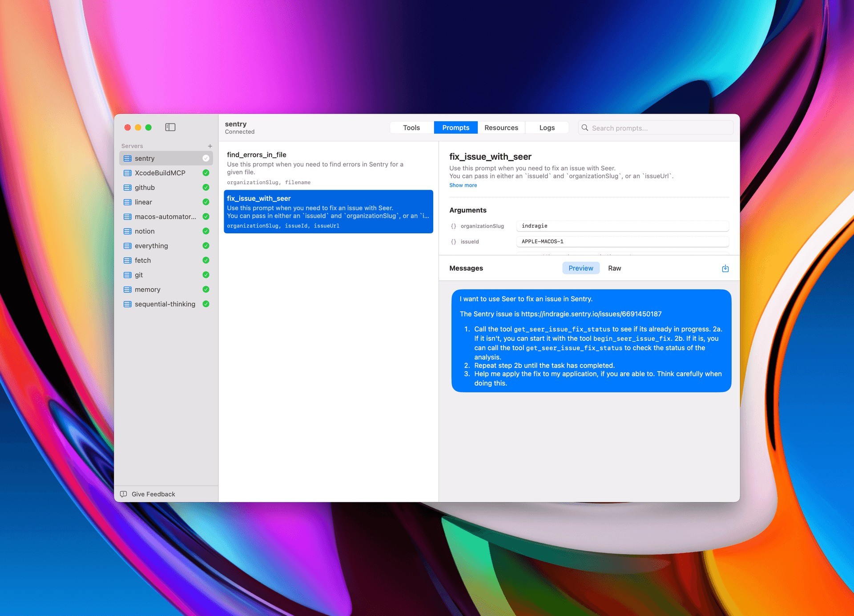Viewport: 854px width, 616px height.
Task: Switch to the Resources tab
Action: coord(501,128)
